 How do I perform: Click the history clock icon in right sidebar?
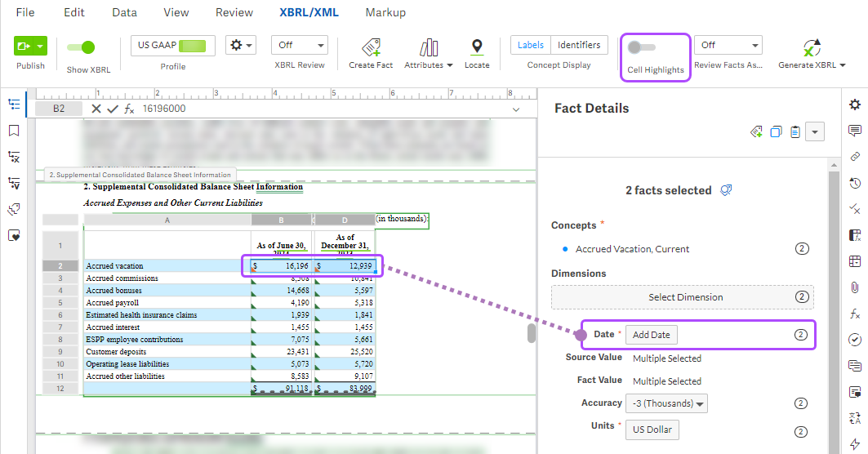point(855,183)
